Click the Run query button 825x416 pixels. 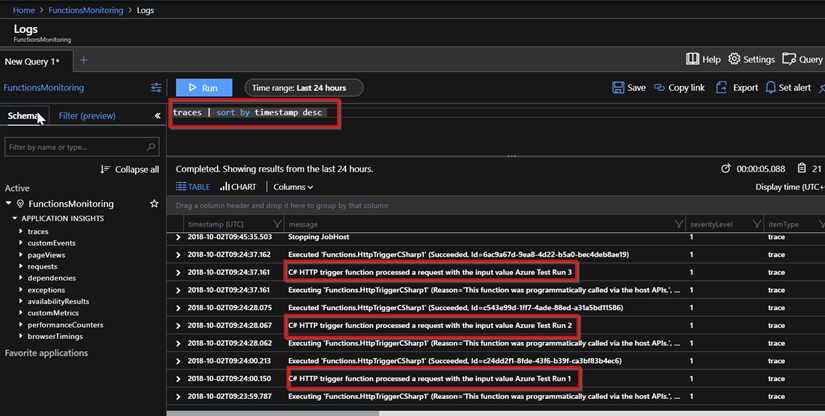coord(203,88)
